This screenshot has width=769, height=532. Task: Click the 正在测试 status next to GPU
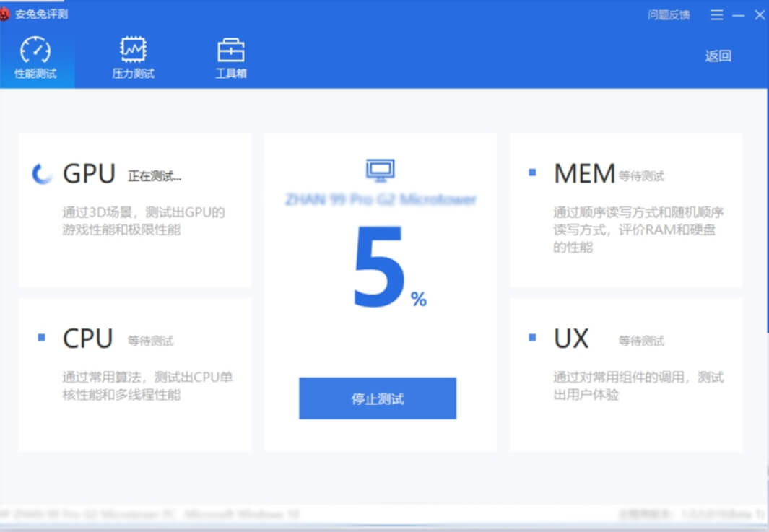(x=155, y=176)
